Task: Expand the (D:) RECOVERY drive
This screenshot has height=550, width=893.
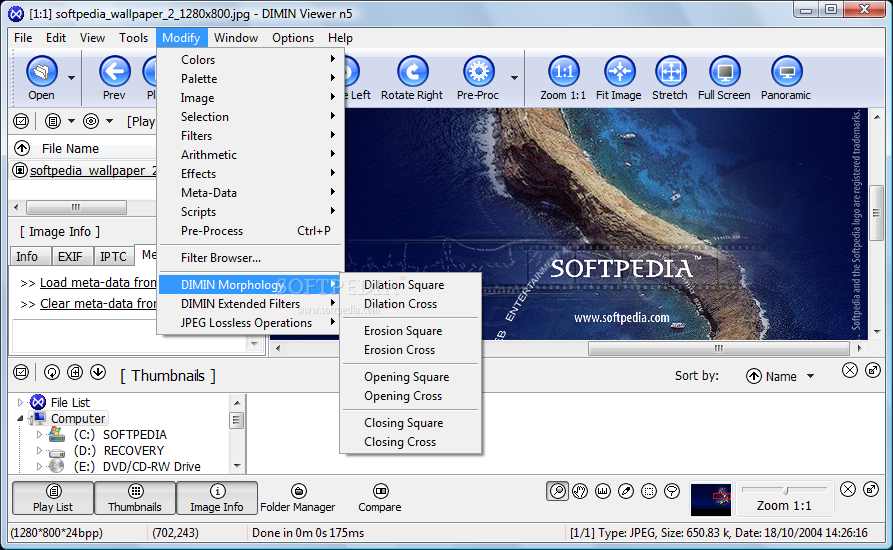Action: click(39, 450)
